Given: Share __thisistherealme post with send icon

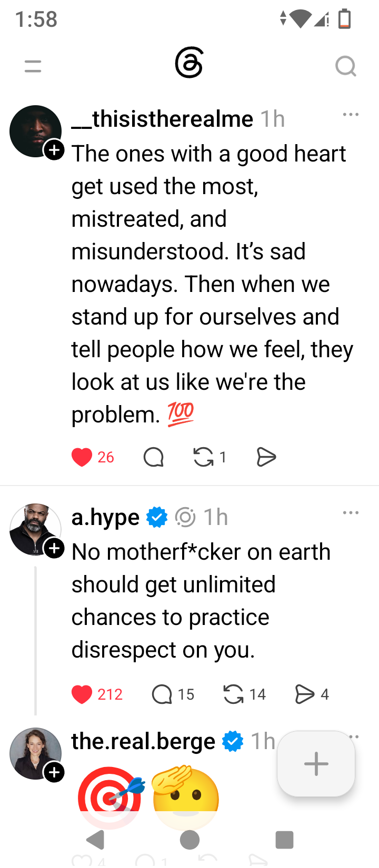Looking at the screenshot, I should coord(266,457).
